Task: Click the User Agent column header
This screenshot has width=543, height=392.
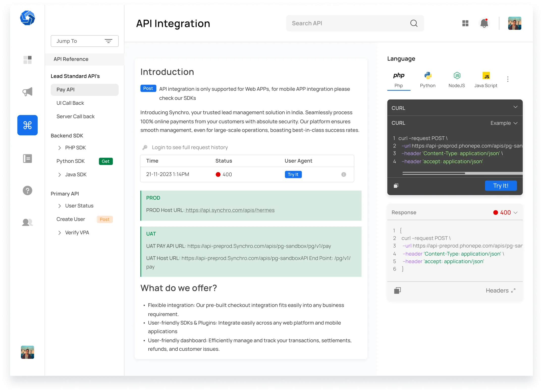Action: 298,161
